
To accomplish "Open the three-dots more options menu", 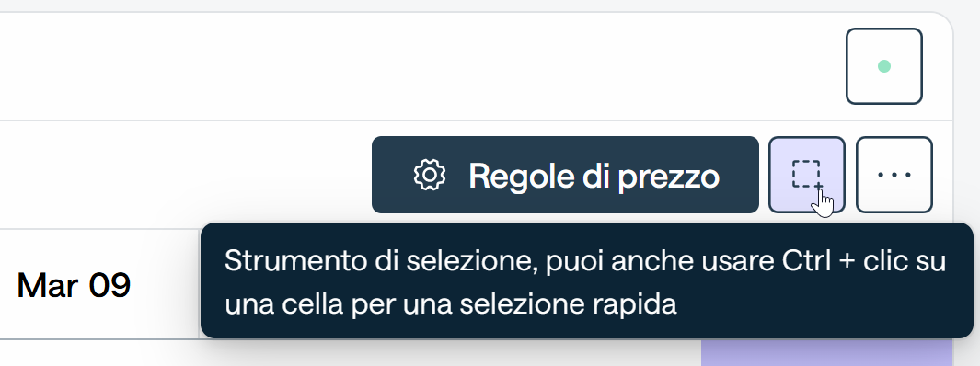I will click(894, 175).
